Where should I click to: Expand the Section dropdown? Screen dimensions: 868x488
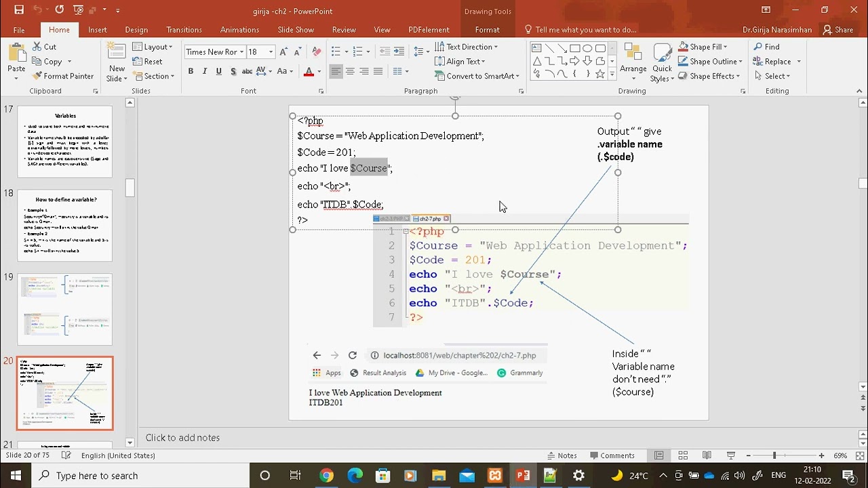pos(154,76)
